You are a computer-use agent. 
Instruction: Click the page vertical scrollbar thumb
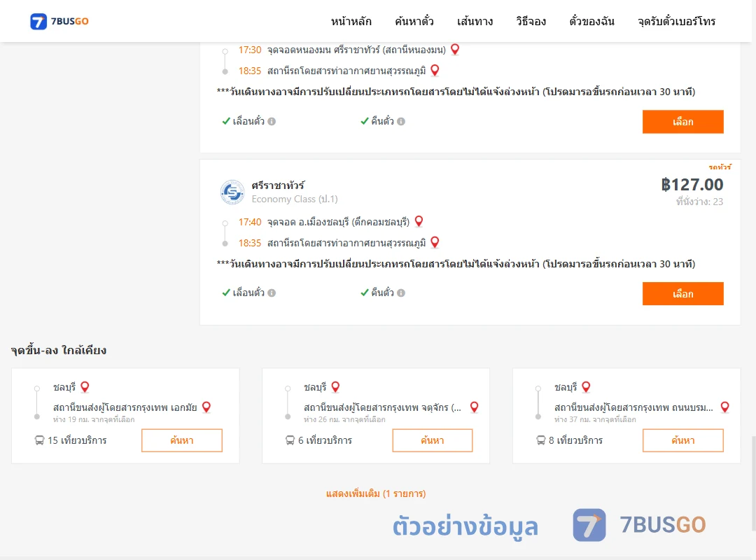(x=753, y=482)
